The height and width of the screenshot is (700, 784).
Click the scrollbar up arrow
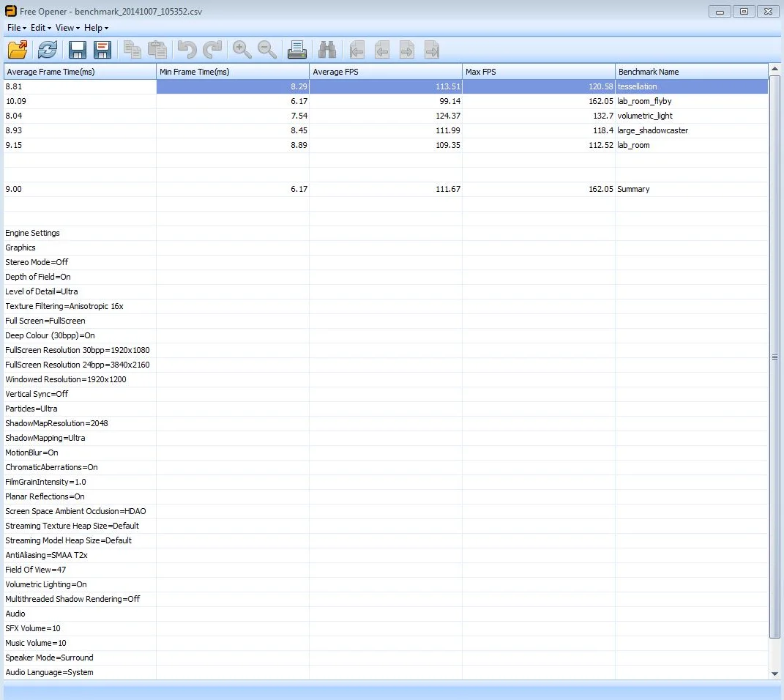(x=774, y=69)
